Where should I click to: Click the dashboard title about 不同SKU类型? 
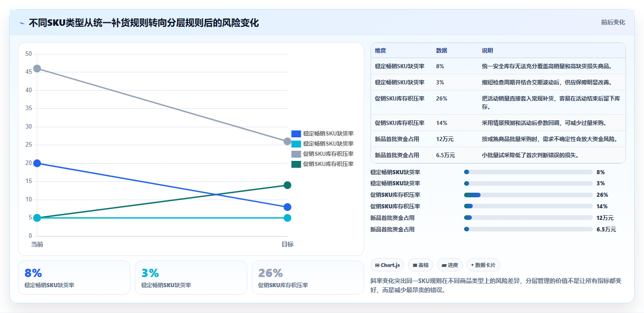pyautogui.click(x=144, y=23)
